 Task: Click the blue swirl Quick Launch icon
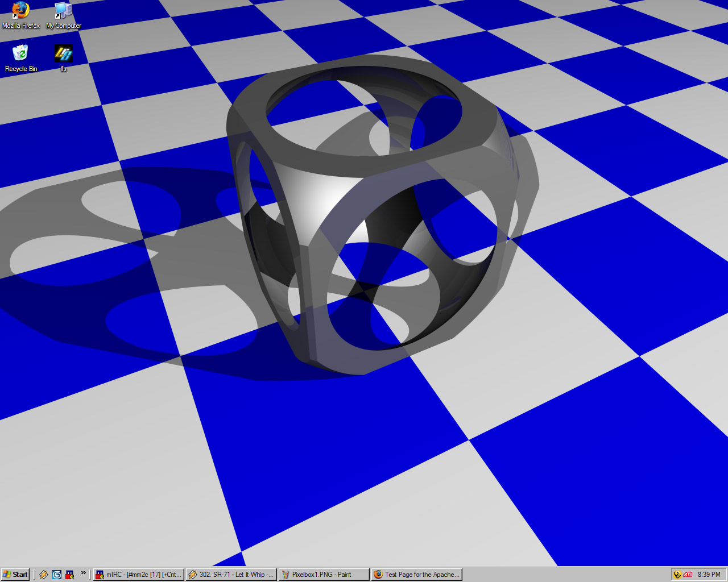pyautogui.click(x=57, y=575)
